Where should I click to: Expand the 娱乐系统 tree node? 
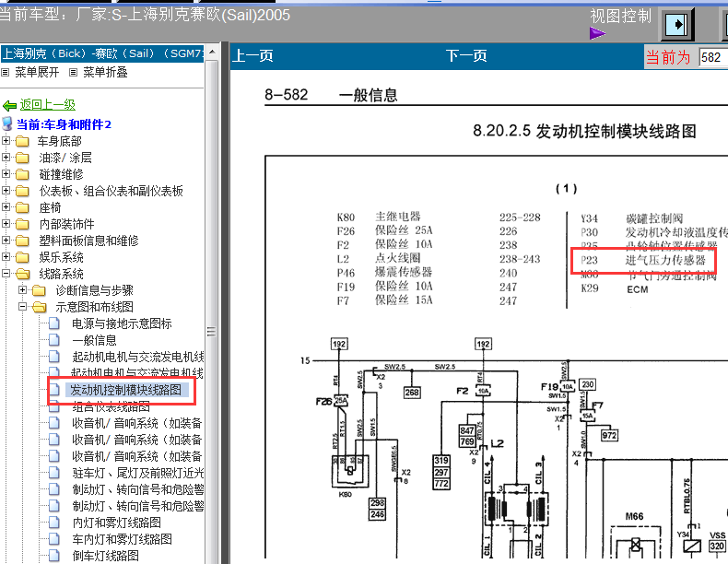[x=6, y=256]
